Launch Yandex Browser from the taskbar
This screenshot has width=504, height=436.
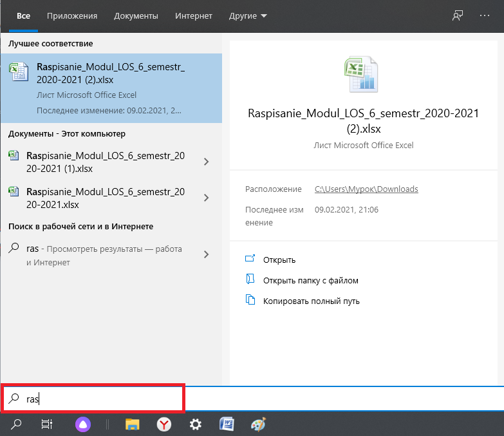164,424
